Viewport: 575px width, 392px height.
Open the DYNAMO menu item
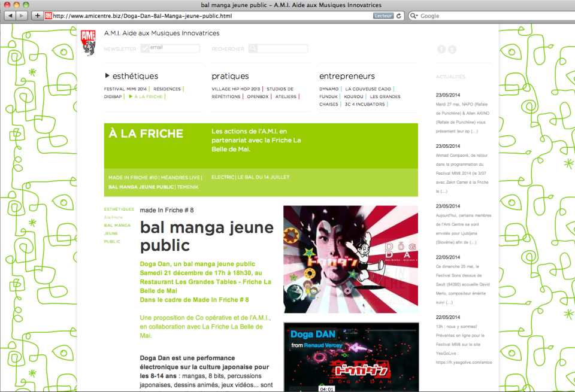coord(329,89)
